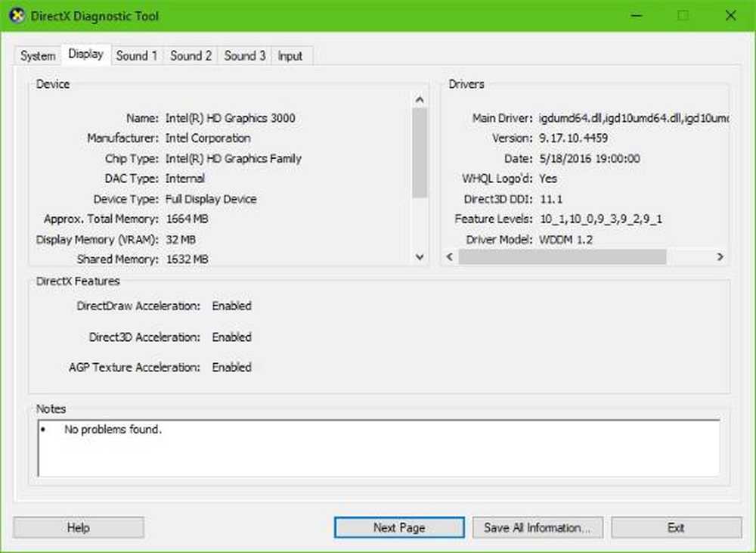The height and width of the screenshot is (553, 756).
Task: Click the '1664 MB' total memory value
Action: tap(187, 219)
